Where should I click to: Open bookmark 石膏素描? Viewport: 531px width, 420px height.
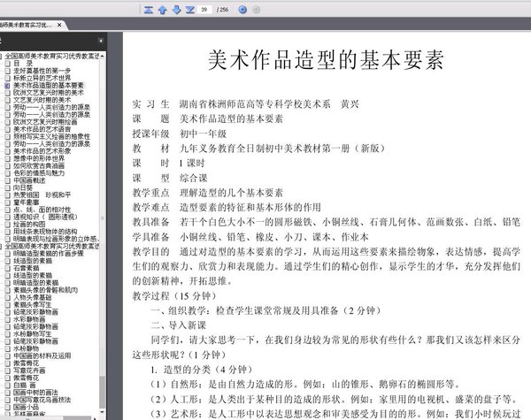26,268
